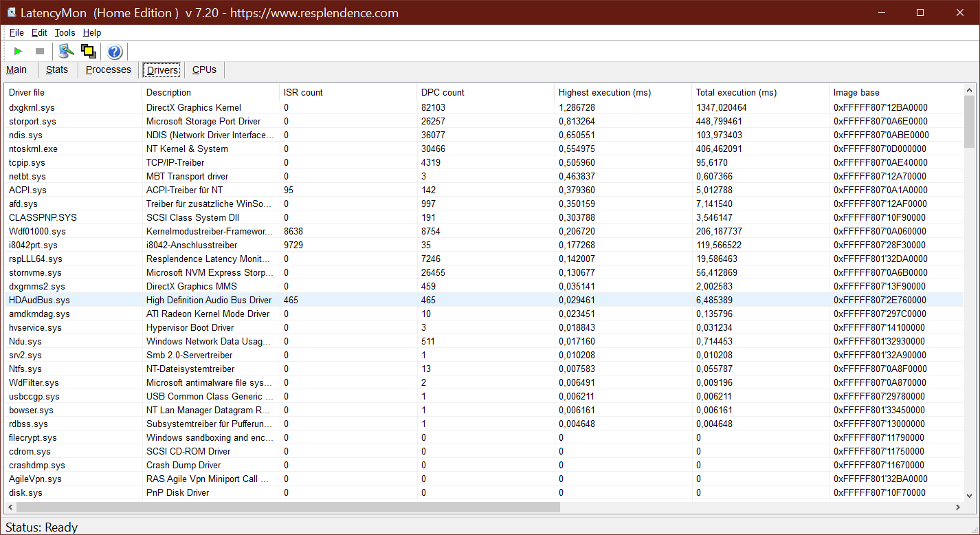Sort by Highest execution (ms) column header
980x535 pixels.
tap(604, 92)
